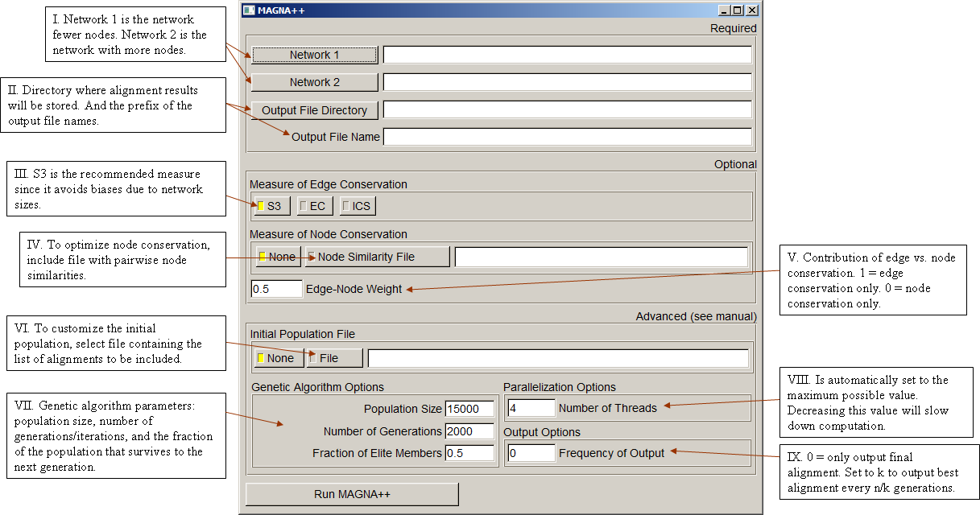Click the Output File Directory path field

tap(567, 109)
